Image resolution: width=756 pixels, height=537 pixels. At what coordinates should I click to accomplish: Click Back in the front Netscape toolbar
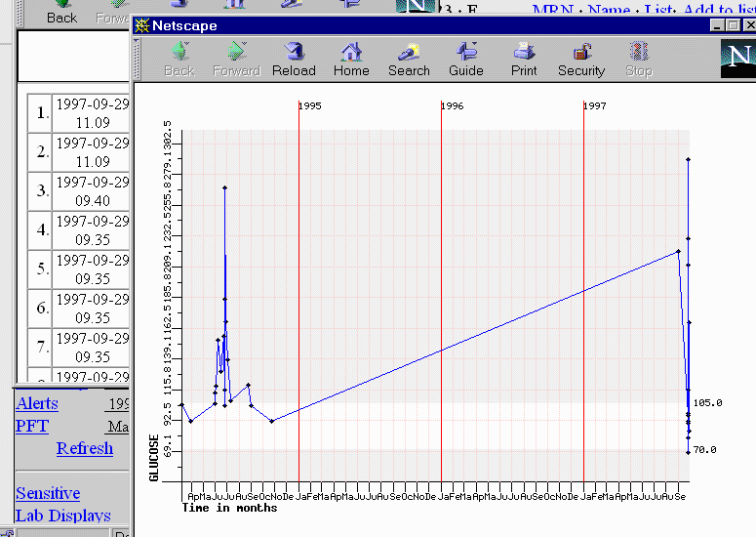tap(179, 59)
